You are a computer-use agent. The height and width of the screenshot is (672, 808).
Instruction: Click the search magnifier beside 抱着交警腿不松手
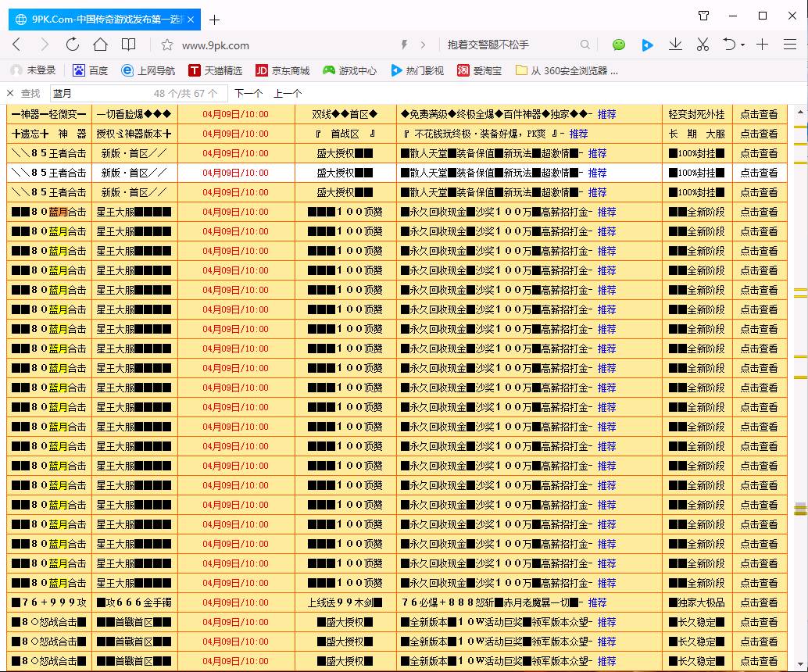585,45
